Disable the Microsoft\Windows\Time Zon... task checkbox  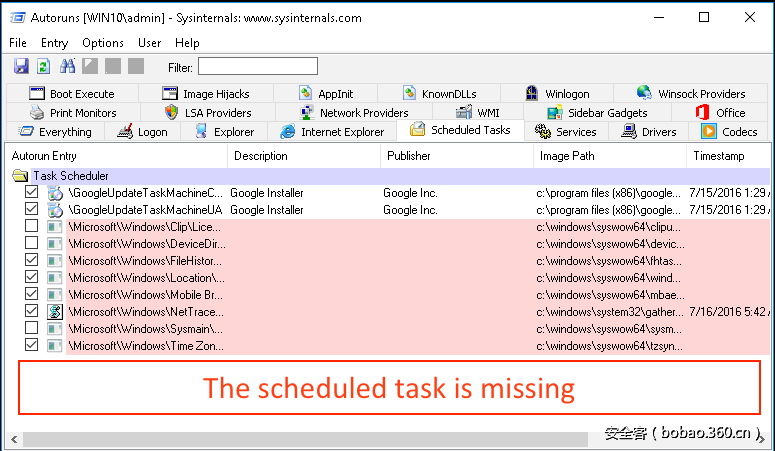point(32,346)
